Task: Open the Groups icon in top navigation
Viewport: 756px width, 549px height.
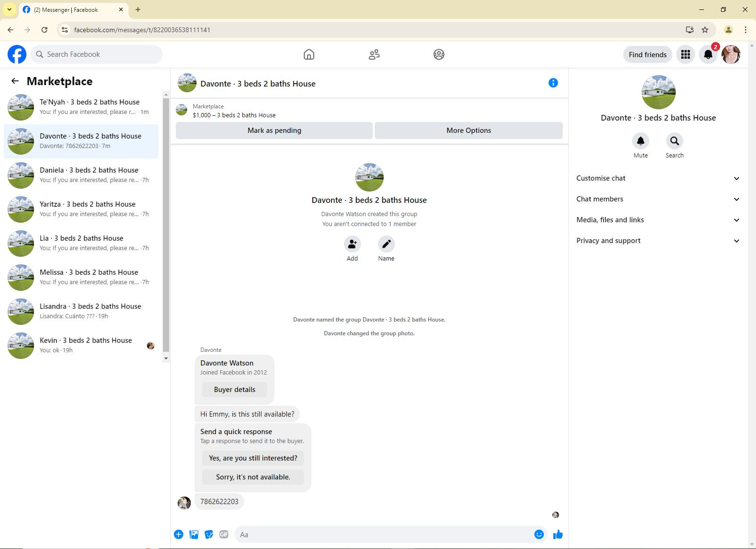Action: point(439,54)
